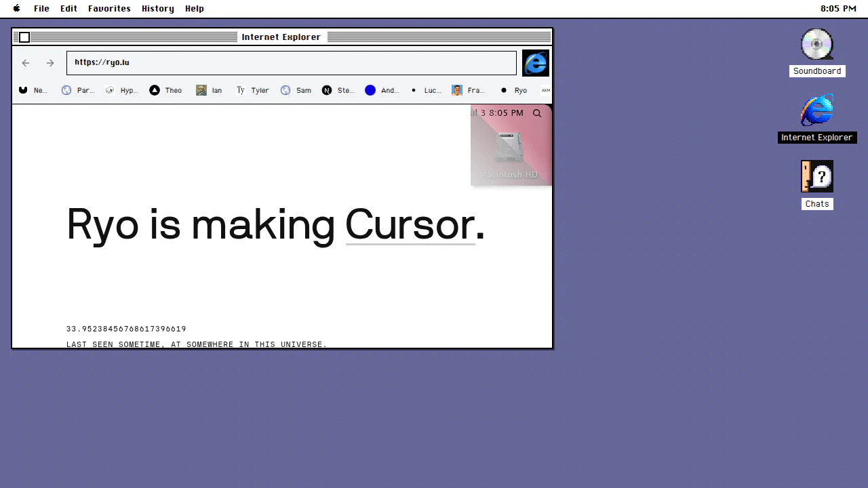Open the 'Fra..' favorite bookmark
The width and height of the screenshot is (868, 488).
coord(469,90)
